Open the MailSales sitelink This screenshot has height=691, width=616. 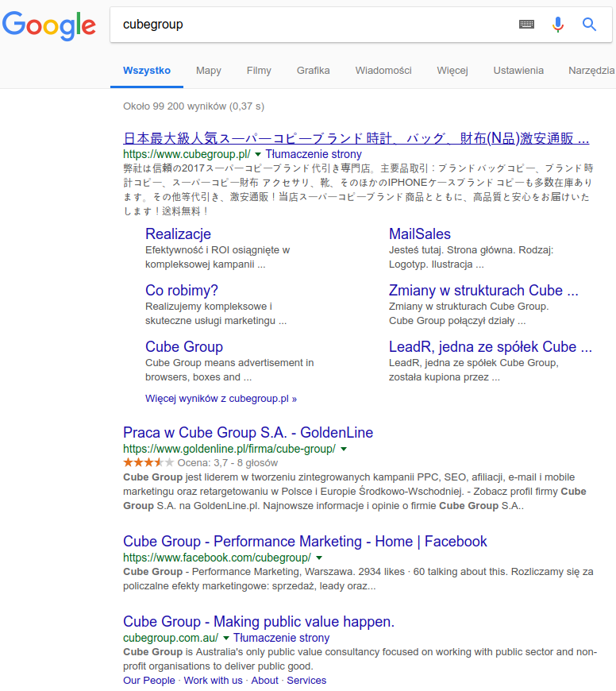pyautogui.click(x=420, y=234)
